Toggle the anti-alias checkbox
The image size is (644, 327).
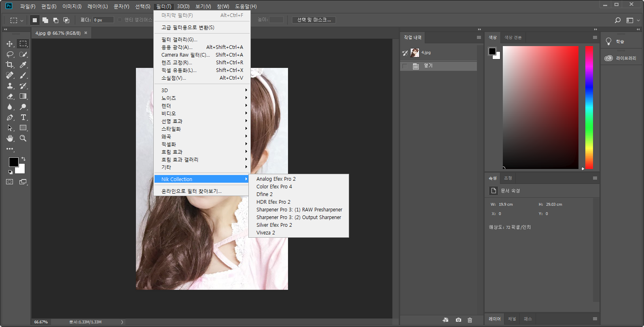pos(120,20)
